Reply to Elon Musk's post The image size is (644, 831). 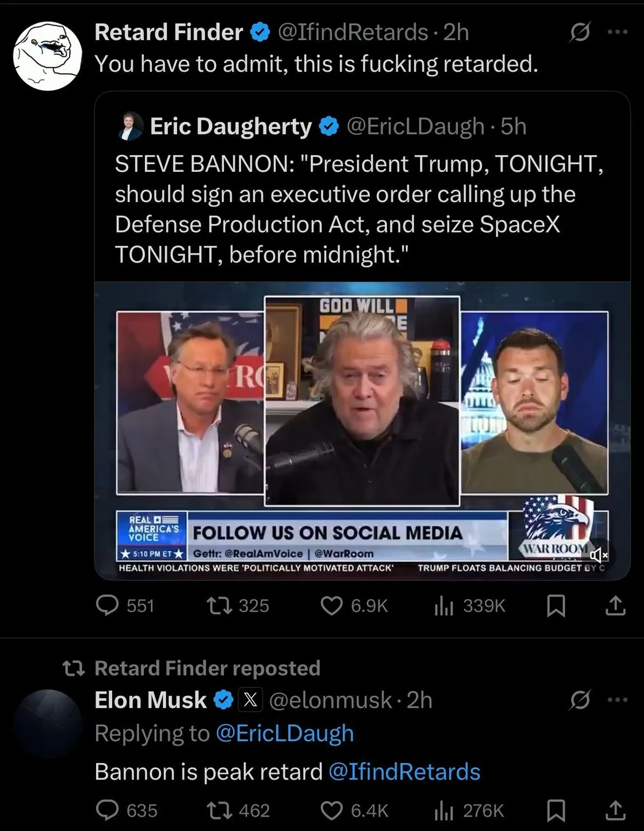107,810
